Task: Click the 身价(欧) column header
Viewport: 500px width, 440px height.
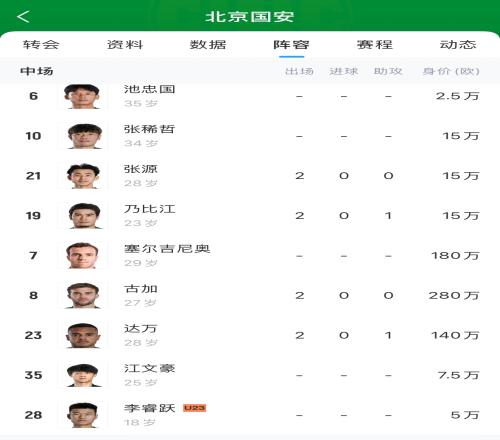Action: pos(451,71)
